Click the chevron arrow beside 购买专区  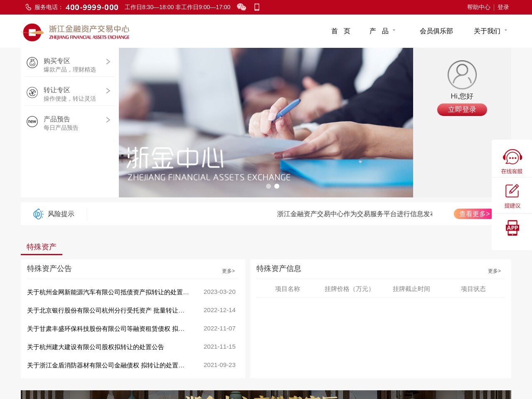pos(108,62)
